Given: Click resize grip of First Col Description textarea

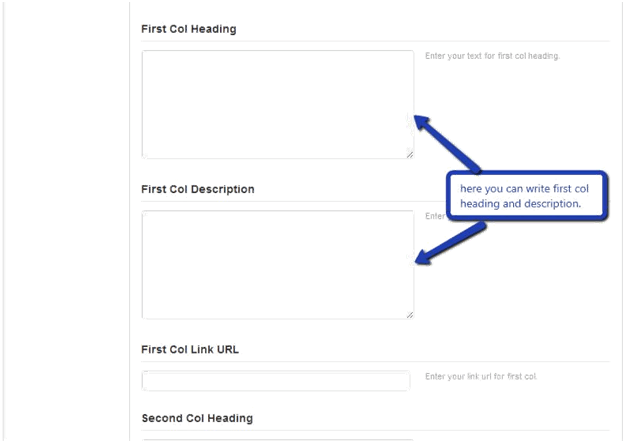Looking at the screenshot, I should click(x=410, y=315).
